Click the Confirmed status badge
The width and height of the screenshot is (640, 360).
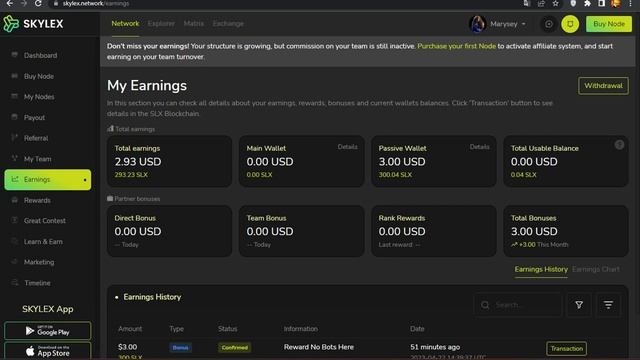[235, 348]
